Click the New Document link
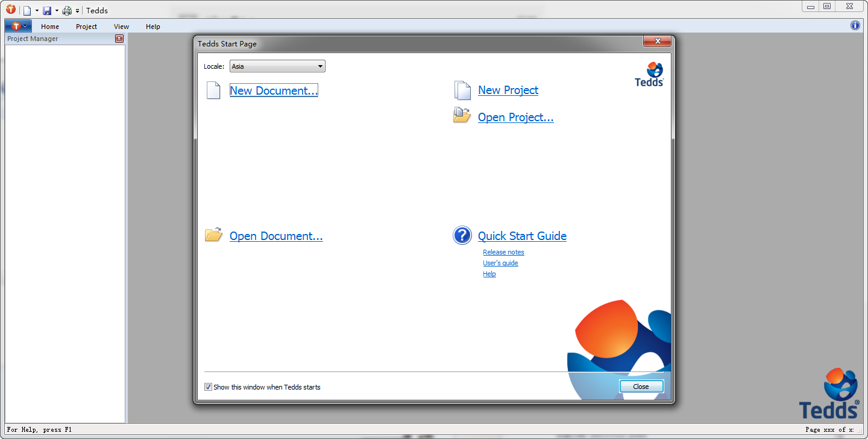868x439 pixels. pyautogui.click(x=274, y=90)
